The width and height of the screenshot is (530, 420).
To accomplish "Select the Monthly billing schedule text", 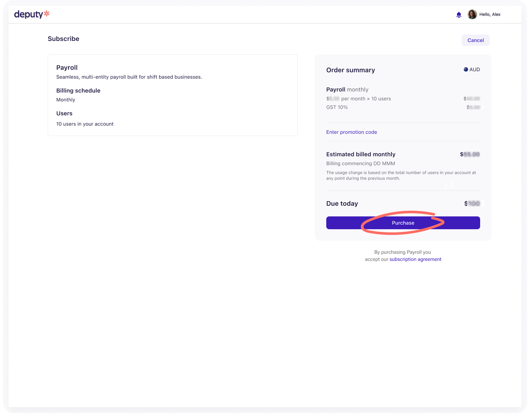I will 66,100.
